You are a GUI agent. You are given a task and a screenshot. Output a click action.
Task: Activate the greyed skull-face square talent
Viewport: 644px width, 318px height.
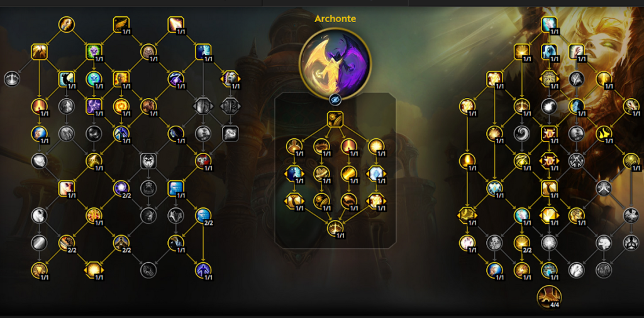pyautogui.click(x=148, y=161)
